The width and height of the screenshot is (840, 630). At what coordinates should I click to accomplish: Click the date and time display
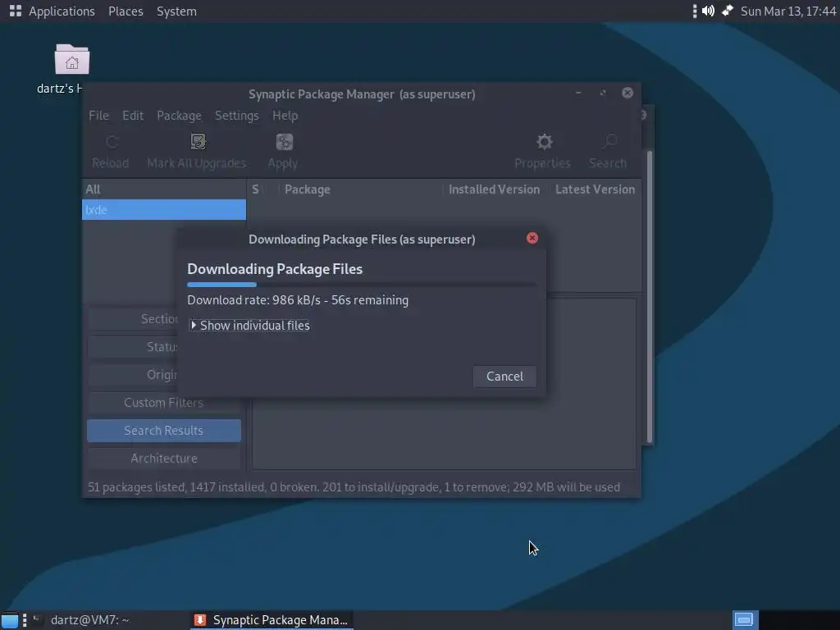(787, 11)
